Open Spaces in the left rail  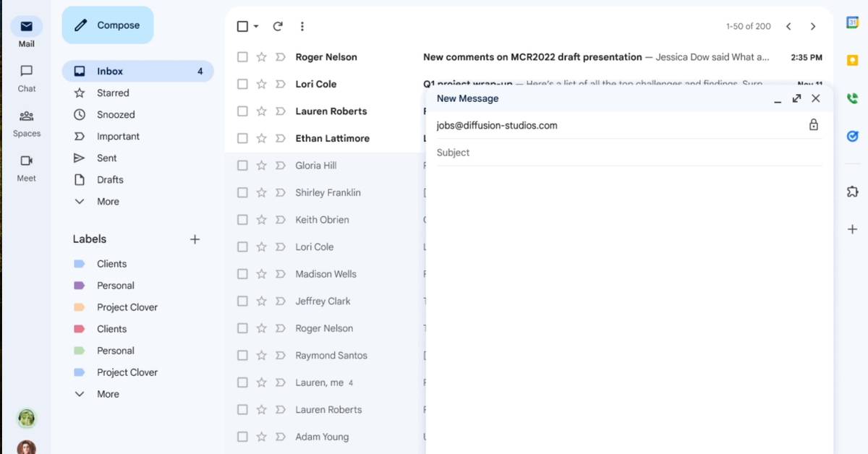click(x=27, y=116)
